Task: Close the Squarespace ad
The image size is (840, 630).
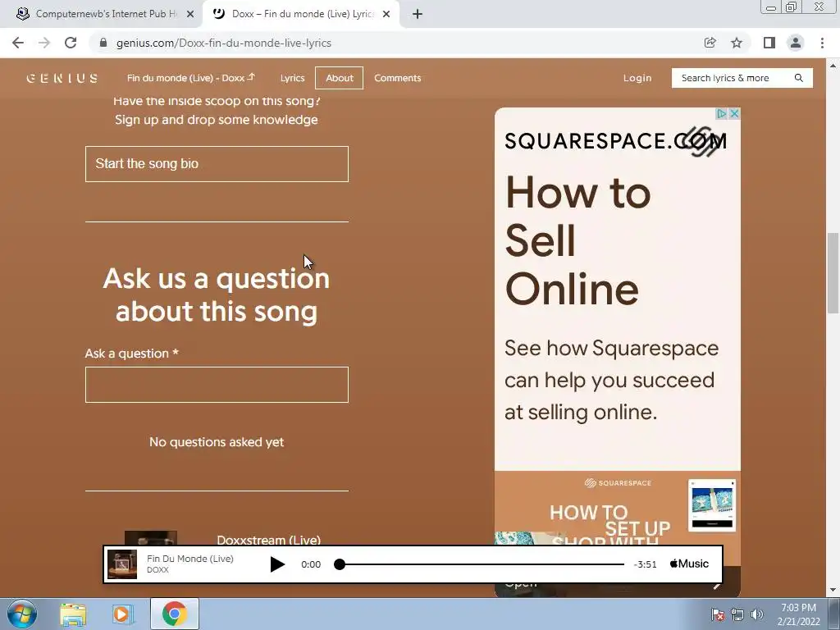Action: (x=734, y=113)
